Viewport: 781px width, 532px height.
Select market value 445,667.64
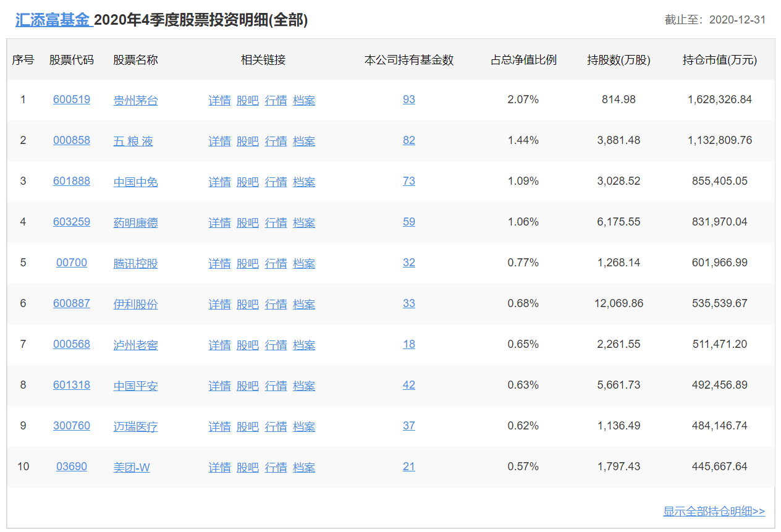(x=720, y=467)
